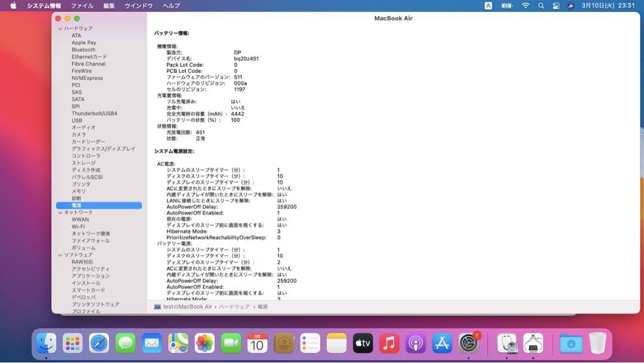Launch FaceTime from the Dock
The width and height of the screenshot is (644, 363).
pos(230,343)
